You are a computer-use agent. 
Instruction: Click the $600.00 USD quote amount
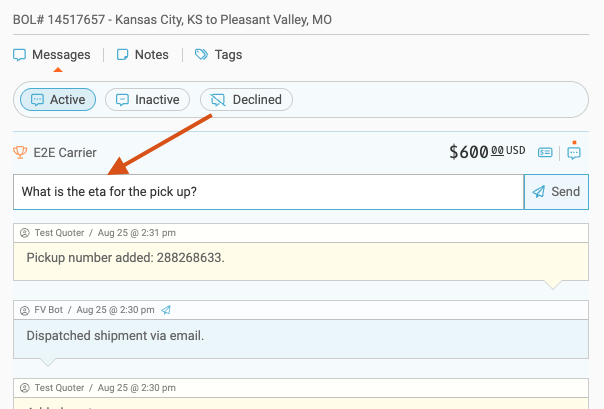tap(486, 152)
